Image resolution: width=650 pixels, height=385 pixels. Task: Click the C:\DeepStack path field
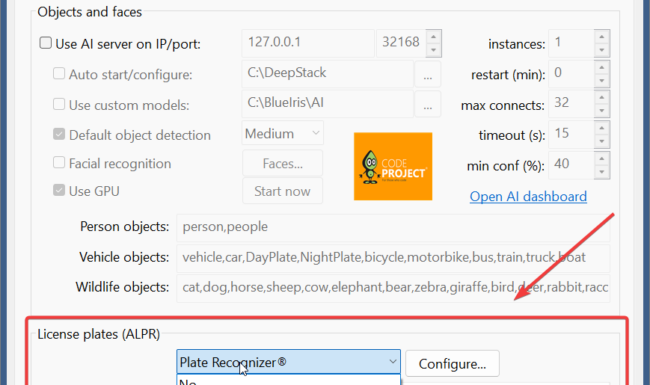click(327, 73)
